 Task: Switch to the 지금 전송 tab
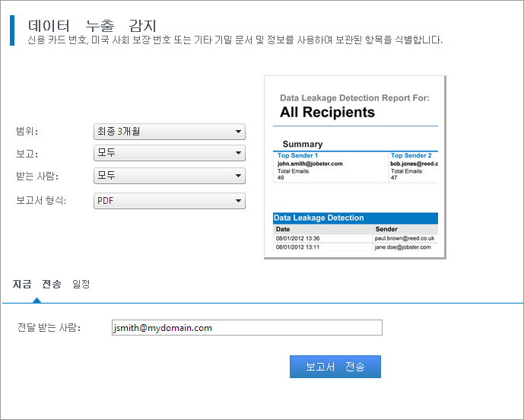pos(37,284)
